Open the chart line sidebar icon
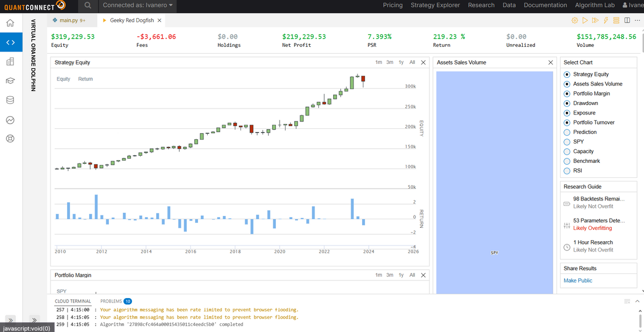 [10, 119]
